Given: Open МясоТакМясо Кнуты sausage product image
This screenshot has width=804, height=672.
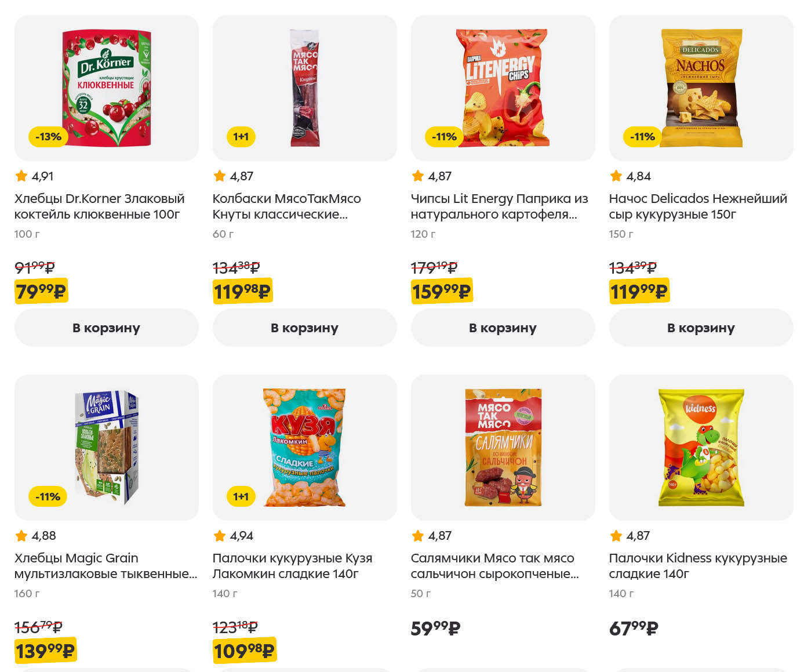Looking at the screenshot, I should tap(305, 88).
